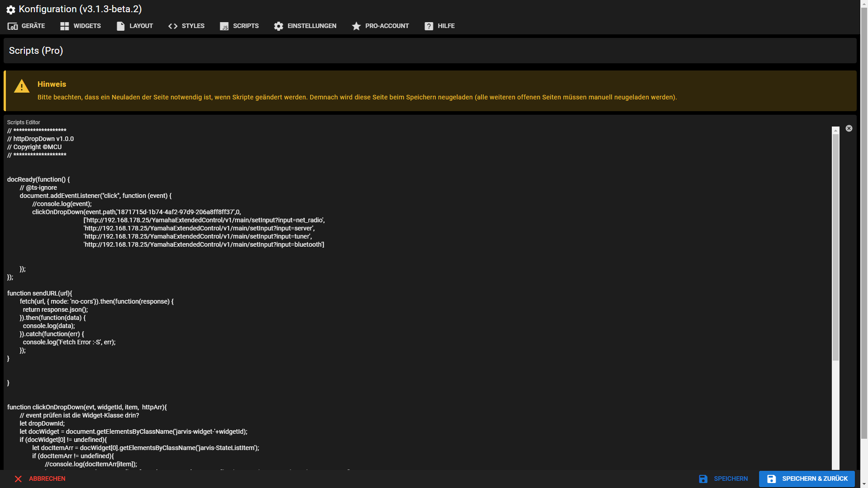Click the 'Hinweis' notice title
Screen dimensions: 868x488
coord(52,84)
